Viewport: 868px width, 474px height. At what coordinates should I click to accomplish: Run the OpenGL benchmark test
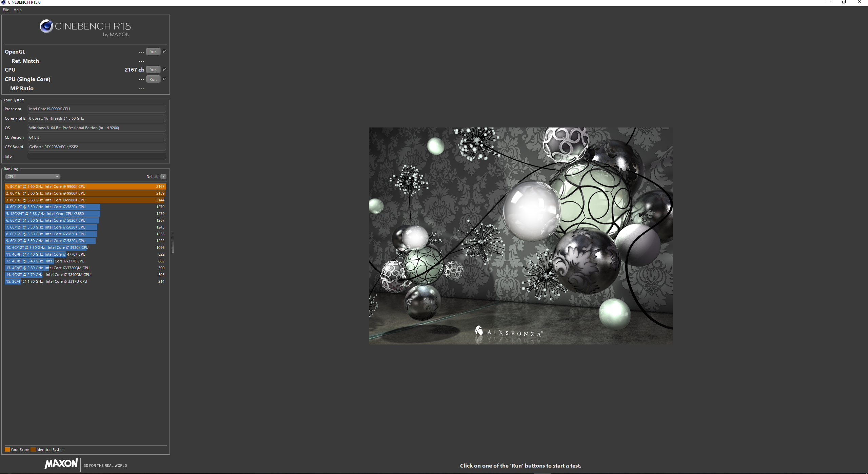tap(153, 52)
